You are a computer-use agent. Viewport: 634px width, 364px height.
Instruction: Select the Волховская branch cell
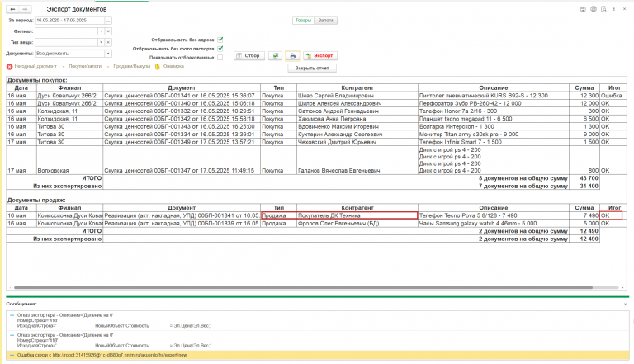[69, 160]
